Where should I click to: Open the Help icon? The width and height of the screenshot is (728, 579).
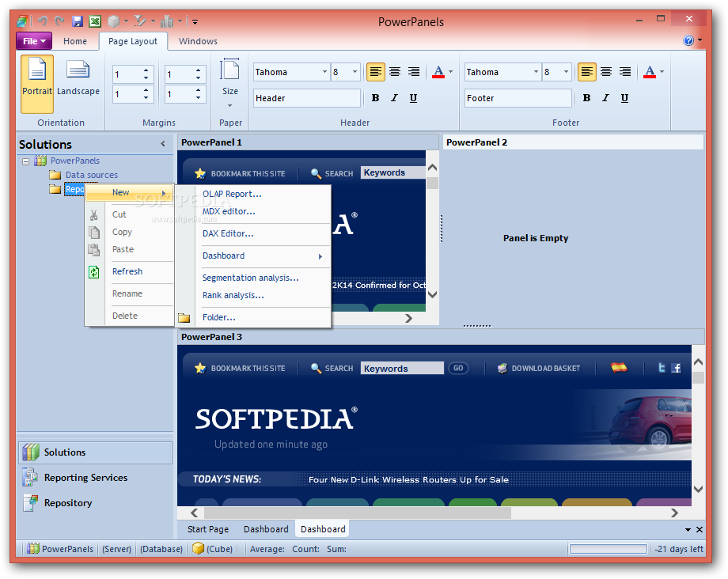point(688,40)
